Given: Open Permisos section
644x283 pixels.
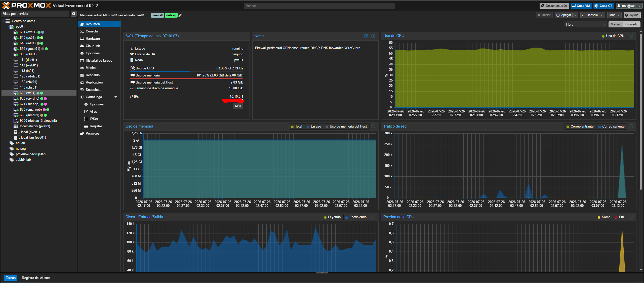Looking at the screenshot, I should point(99,133).
